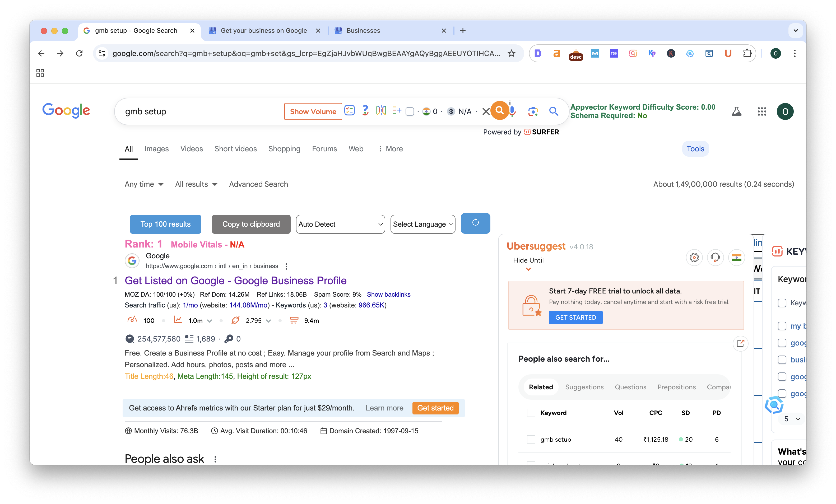Open the Forums tab

[x=324, y=149]
